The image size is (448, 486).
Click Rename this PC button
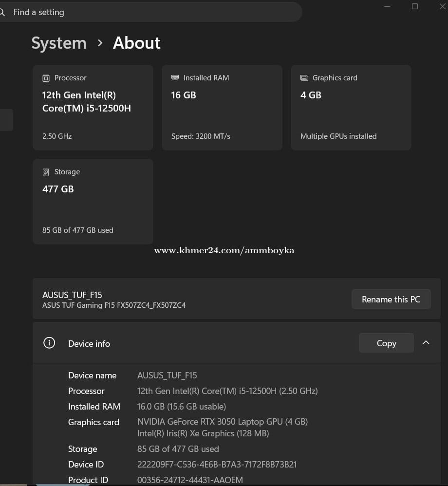pyautogui.click(x=391, y=299)
